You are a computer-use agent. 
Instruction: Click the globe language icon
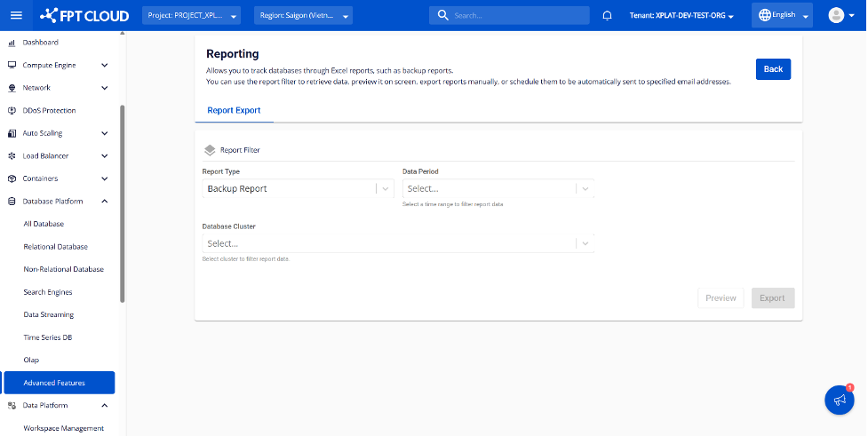[x=764, y=15]
